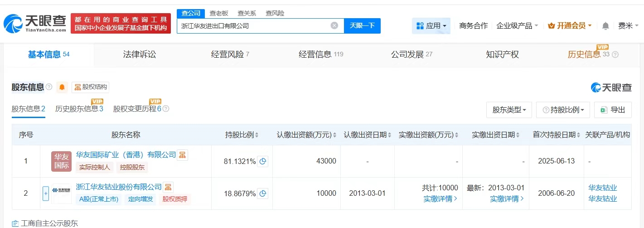Click the 华友国际 shareholder logo
Screen dimensions: 644x228
coord(62,161)
